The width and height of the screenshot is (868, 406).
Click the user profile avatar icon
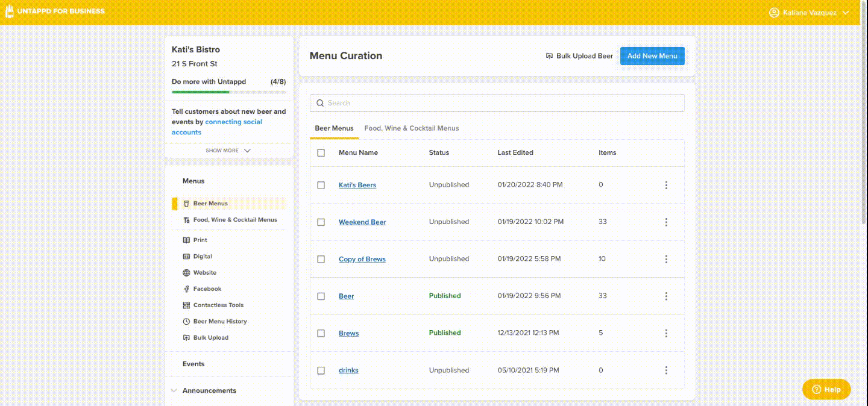[775, 13]
